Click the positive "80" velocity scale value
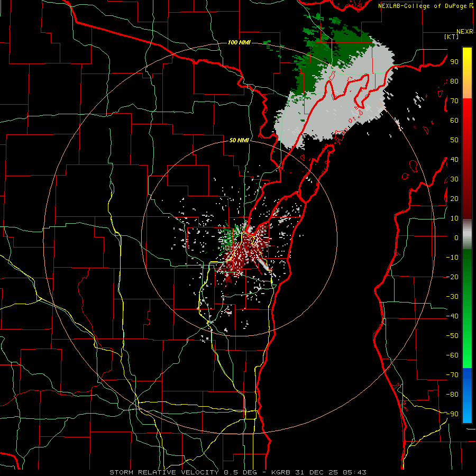The height and width of the screenshot is (476, 476). pyautogui.click(x=454, y=81)
